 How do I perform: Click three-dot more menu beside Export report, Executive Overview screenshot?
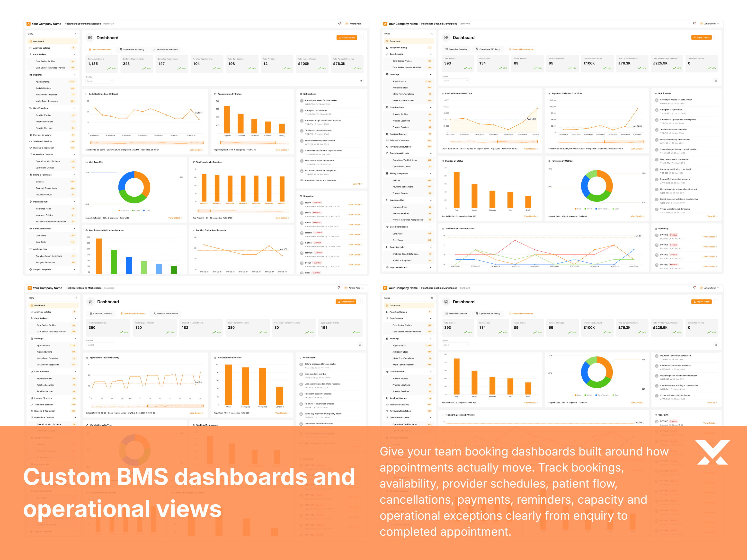click(361, 37)
